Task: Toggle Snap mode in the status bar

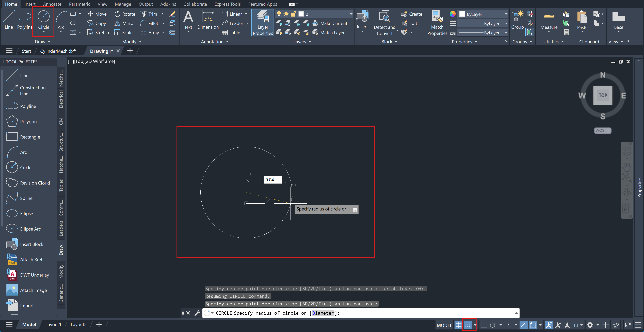Action: 468,325
